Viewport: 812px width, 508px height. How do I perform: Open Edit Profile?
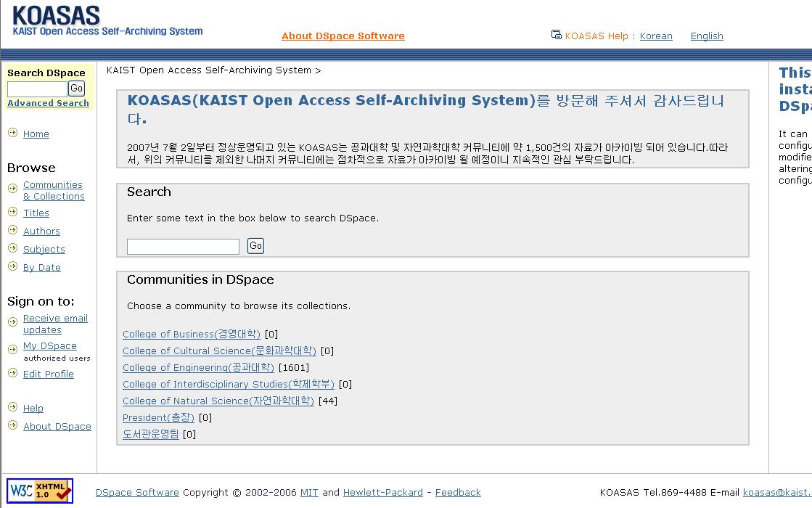pyautogui.click(x=49, y=374)
